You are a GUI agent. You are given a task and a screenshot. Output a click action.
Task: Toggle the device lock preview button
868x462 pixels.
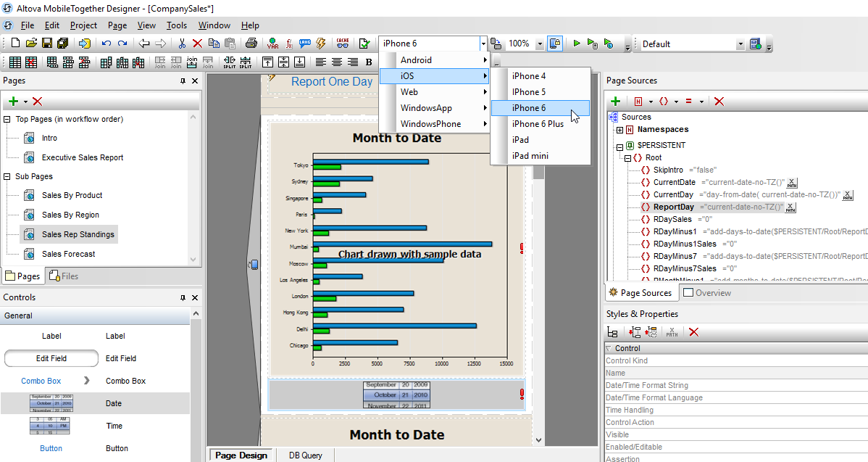(555, 44)
